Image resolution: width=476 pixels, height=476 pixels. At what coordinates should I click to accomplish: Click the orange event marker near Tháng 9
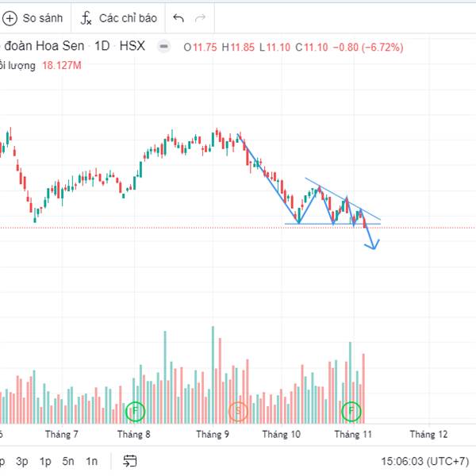[x=238, y=411]
